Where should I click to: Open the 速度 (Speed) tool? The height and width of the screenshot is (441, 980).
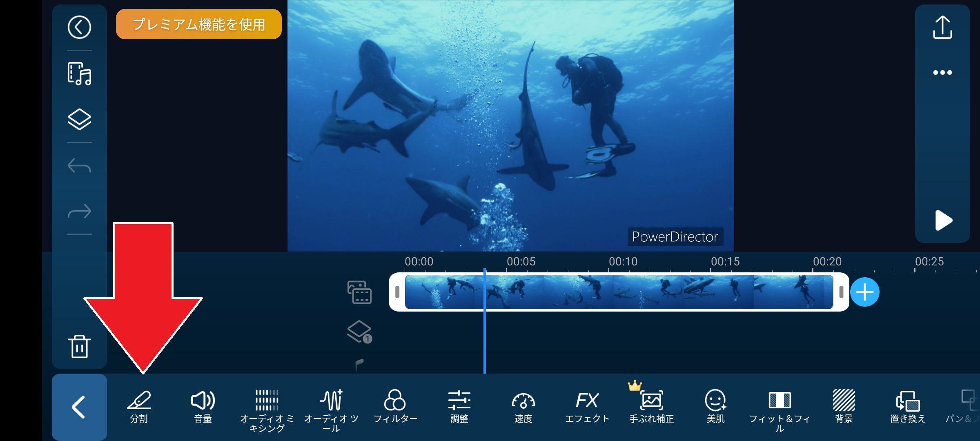(x=523, y=407)
